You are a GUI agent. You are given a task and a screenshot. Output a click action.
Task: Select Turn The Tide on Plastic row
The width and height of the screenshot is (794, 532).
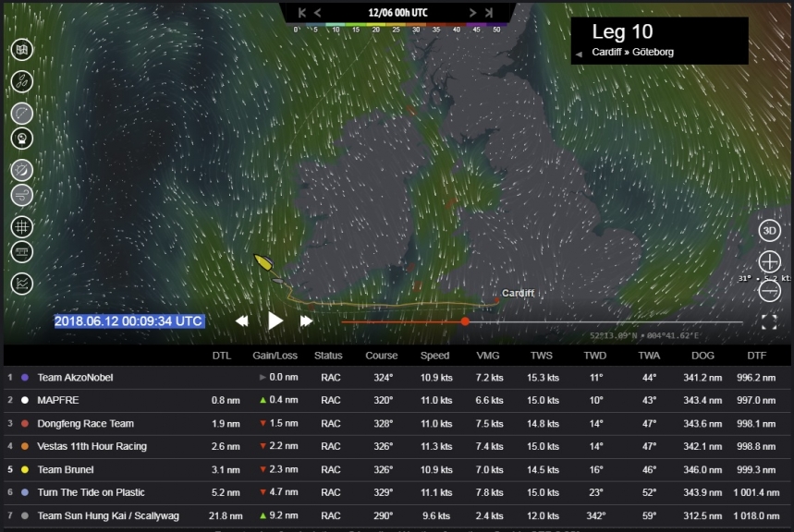[x=397, y=492]
